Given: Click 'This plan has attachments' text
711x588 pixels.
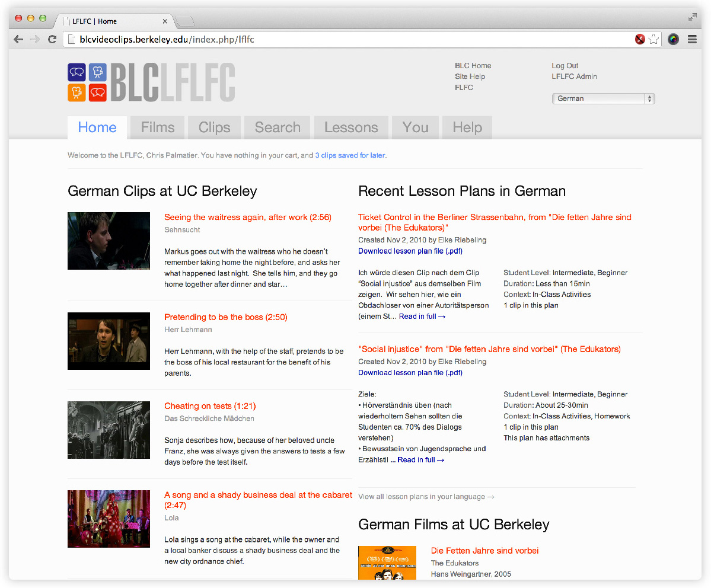Looking at the screenshot, I should tap(546, 438).
